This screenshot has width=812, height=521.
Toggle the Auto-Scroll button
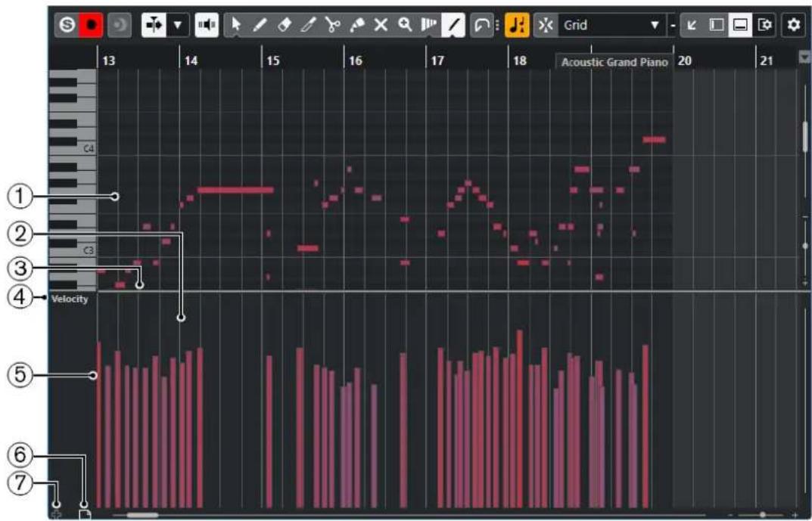[x=154, y=25]
